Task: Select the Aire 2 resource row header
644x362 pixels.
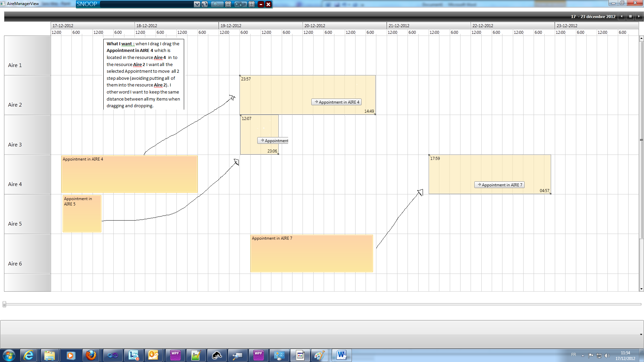Action: point(27,95)
